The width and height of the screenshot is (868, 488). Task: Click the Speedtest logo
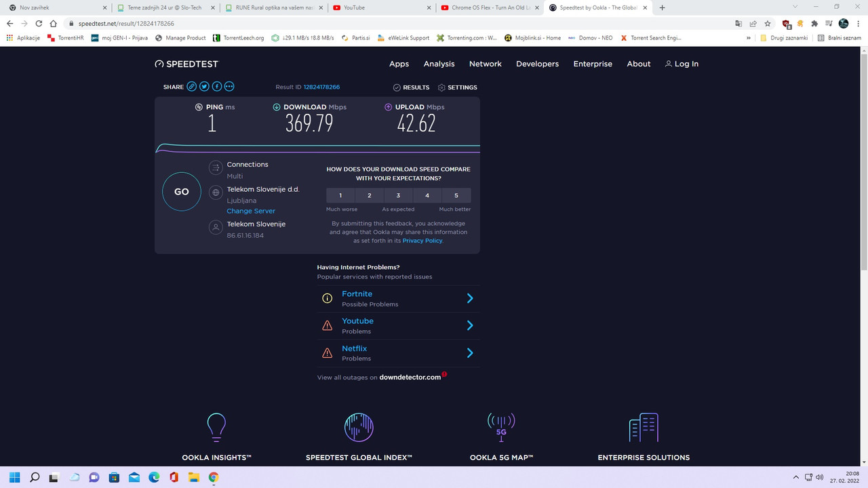pyautogui.click(x=187, y=64)
